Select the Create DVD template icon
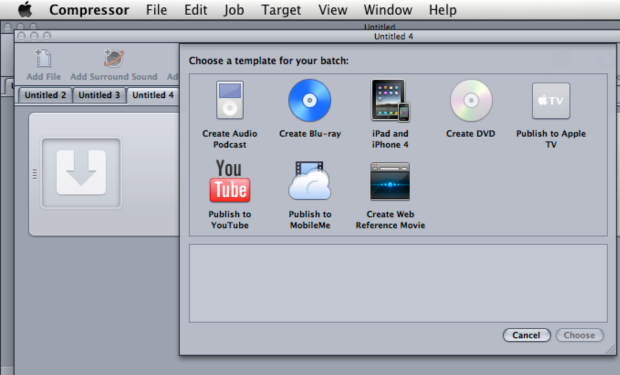Viewport: 620px width, 375px height. 471,100
